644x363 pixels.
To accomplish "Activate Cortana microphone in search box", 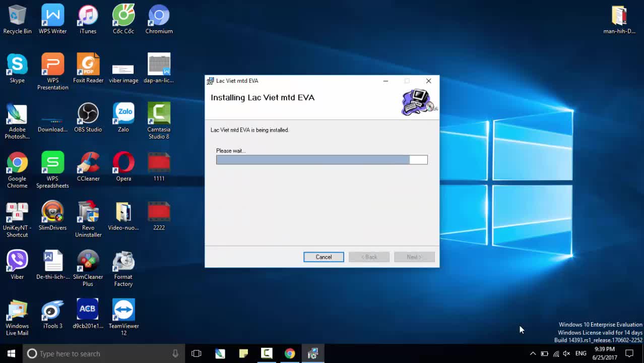I will [175, 353].
